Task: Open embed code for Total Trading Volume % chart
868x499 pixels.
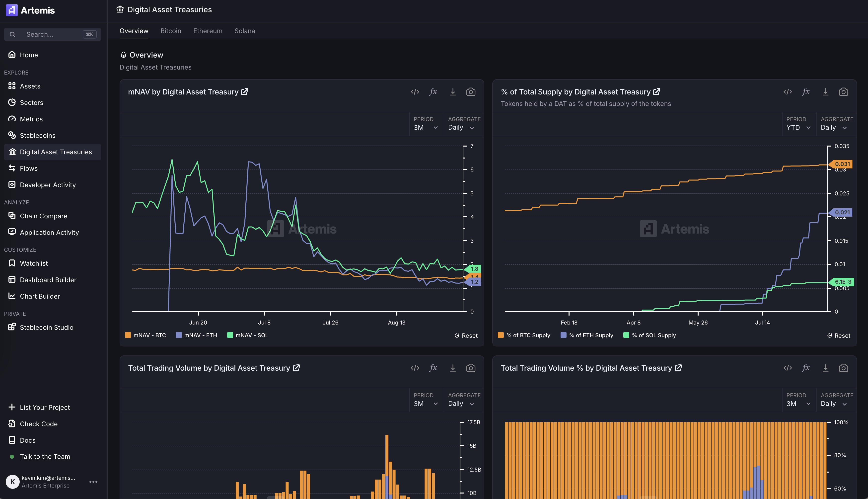Action: point(788,368)
